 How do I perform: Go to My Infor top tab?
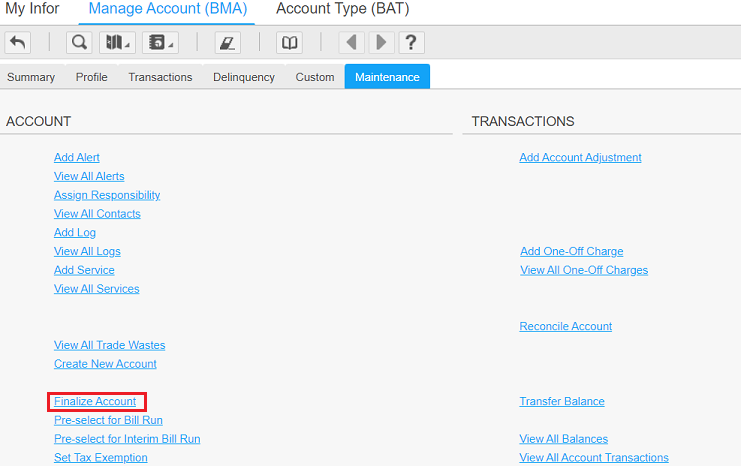click(x=32, y=10)
